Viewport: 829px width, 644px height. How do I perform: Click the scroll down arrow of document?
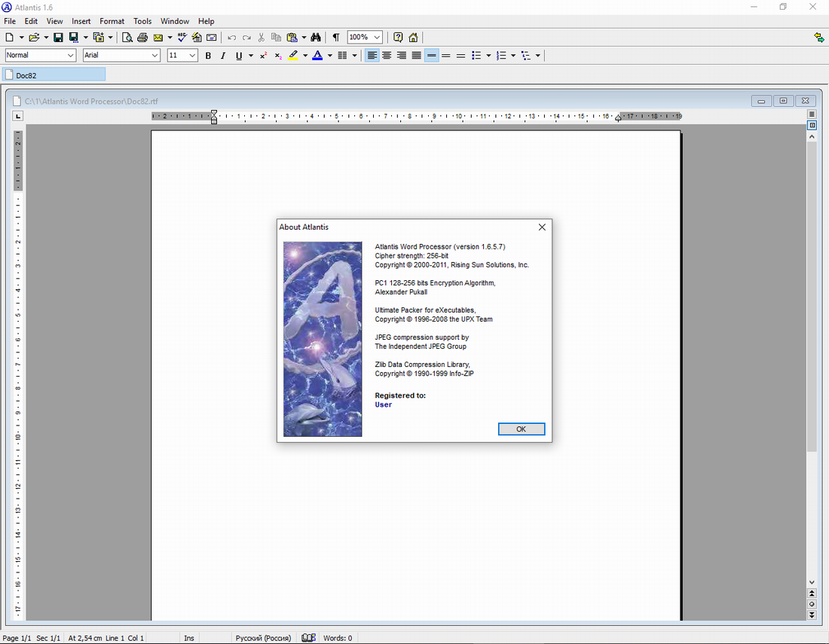tap(812, 582)
